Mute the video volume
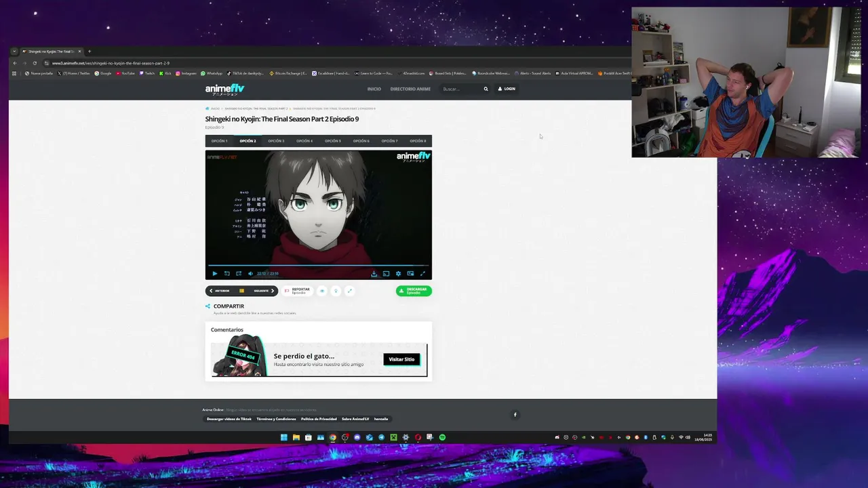This screenshot has height=488, width=868. (x=250, y=273)
